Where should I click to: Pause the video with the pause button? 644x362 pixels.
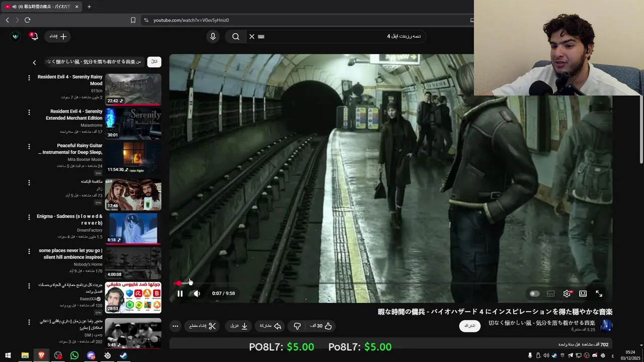(x=180, y=294)
